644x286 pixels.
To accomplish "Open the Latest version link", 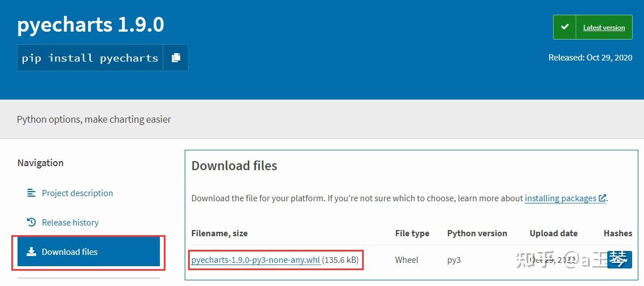I will pyautogui.click(x=604, y=28).
